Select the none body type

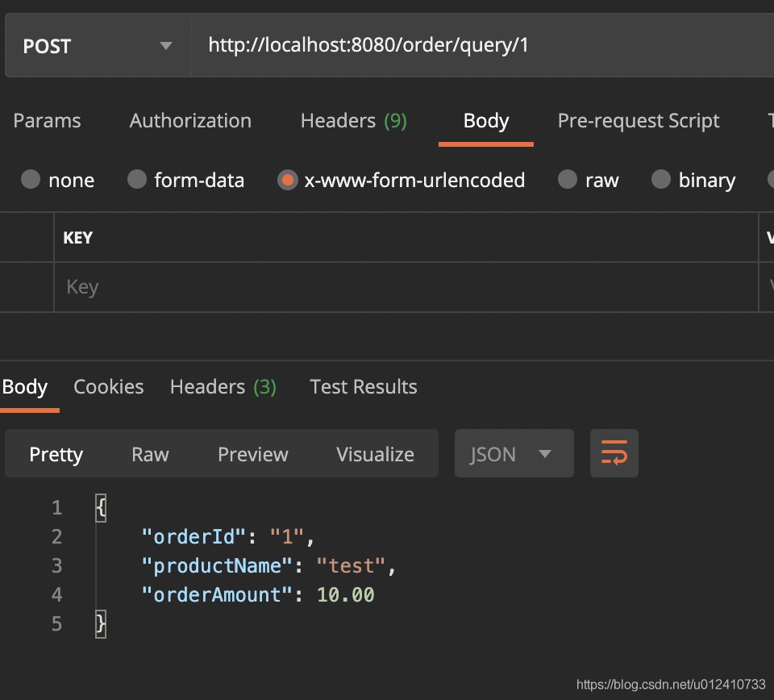[31, 180]
